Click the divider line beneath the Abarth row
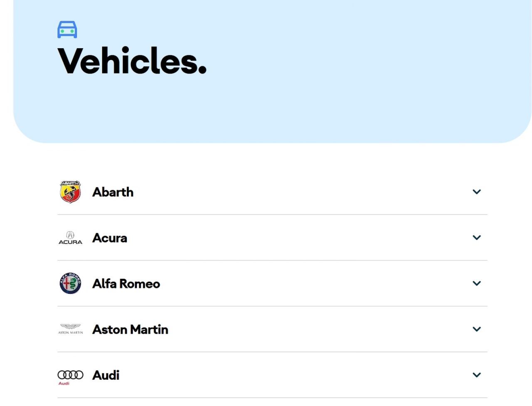 point(272,215)
